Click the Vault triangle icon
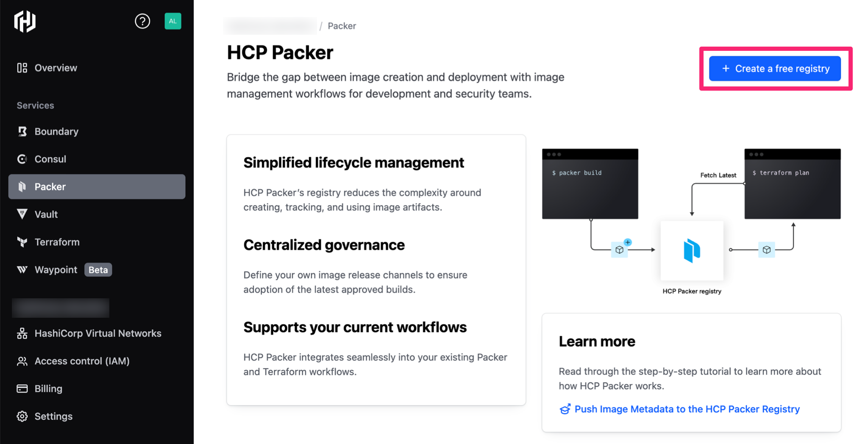868x444 pixels. [x=22, y=214]
